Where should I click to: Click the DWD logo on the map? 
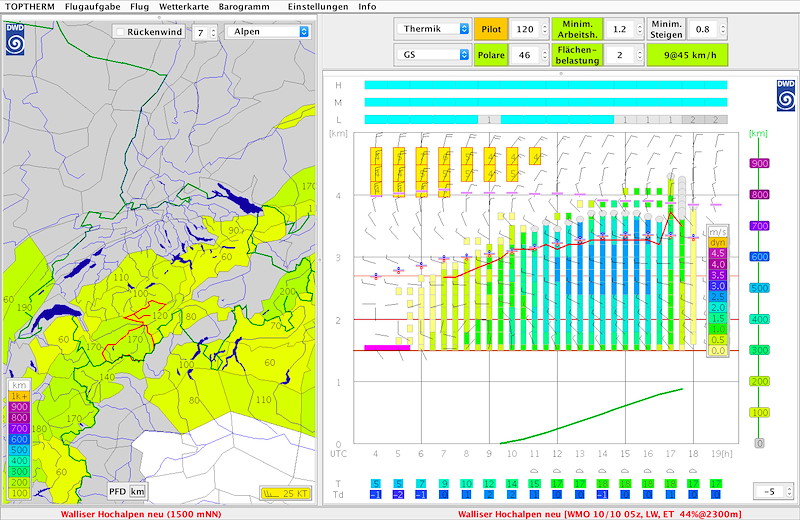coord(15,39)
